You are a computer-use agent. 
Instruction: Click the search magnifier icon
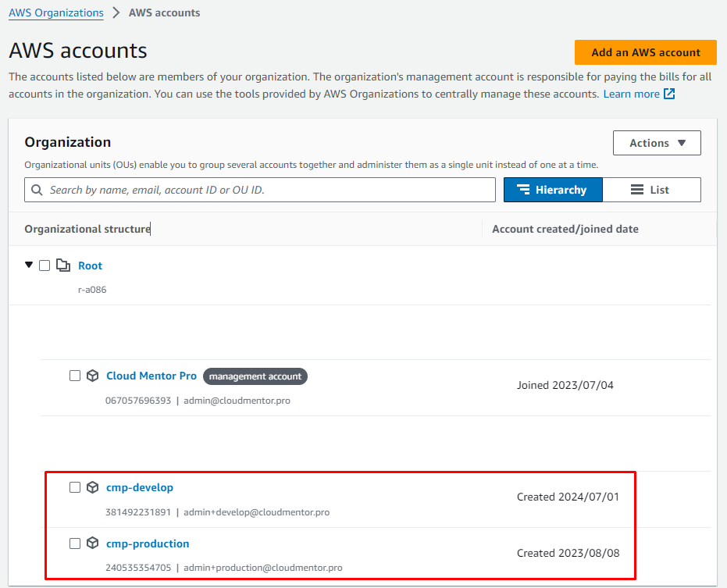37,190
